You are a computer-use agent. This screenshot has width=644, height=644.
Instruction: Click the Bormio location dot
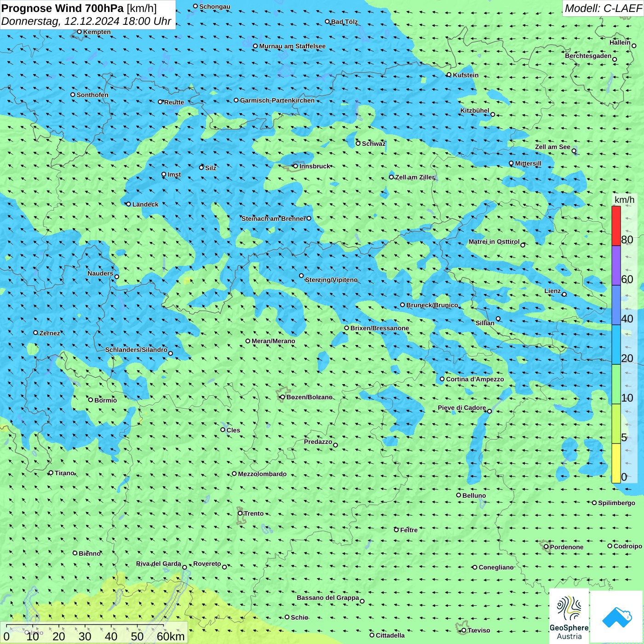(x=91, y=400)
